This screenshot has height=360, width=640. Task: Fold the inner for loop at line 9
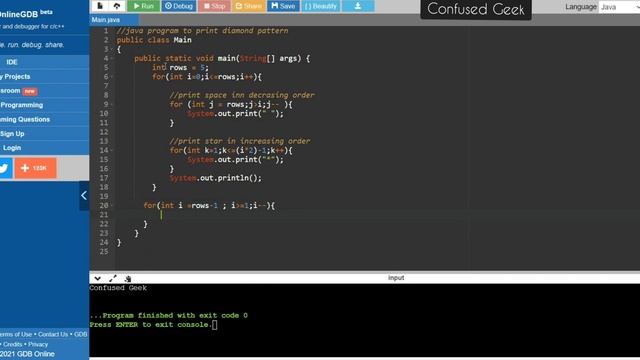click(x=112, y=104)
